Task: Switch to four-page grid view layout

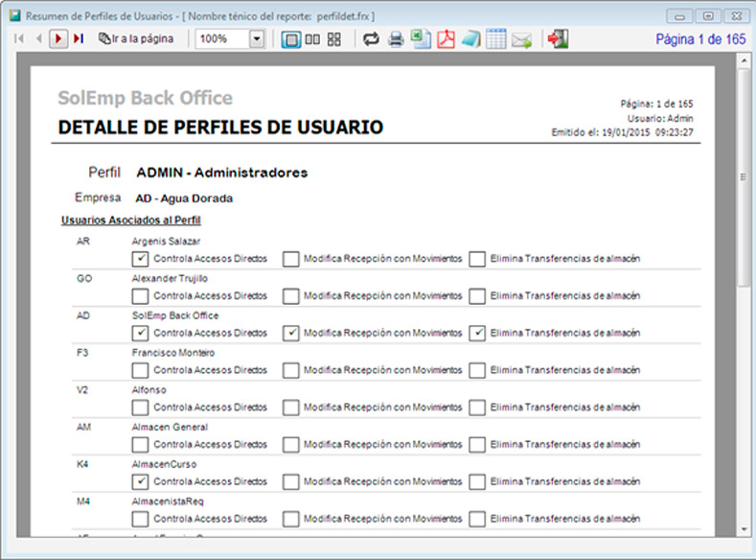Action: tap(334, 39)
